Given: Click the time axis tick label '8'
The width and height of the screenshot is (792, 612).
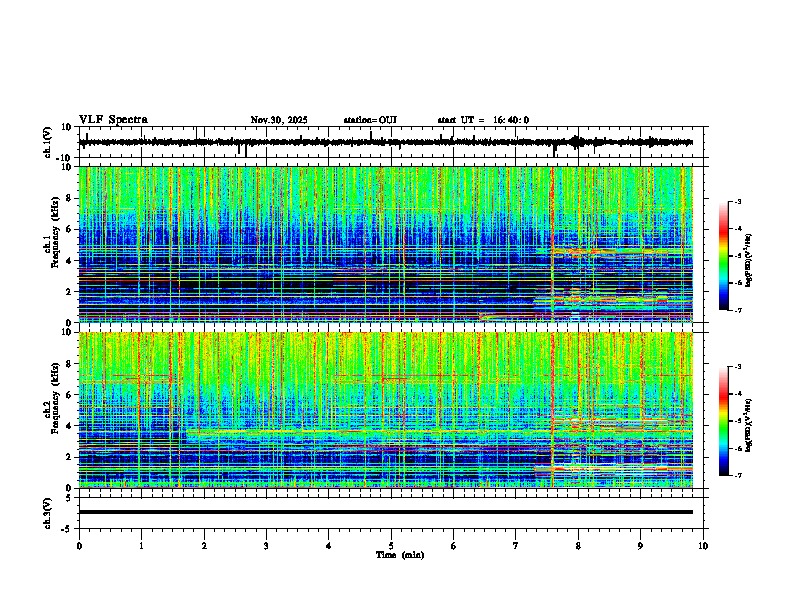Looking at the screenshot, I should point(578,546).
